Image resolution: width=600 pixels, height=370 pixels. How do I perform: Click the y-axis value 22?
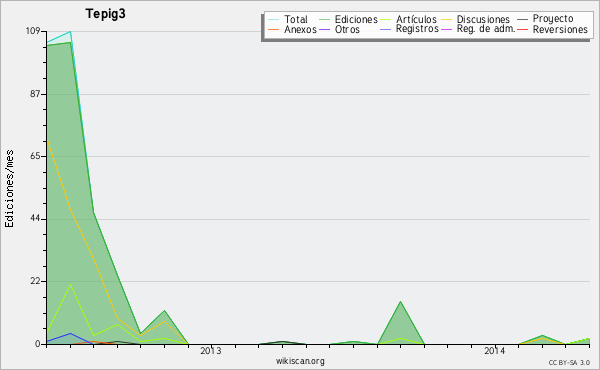pyautogui.click(x=35, y=281)
